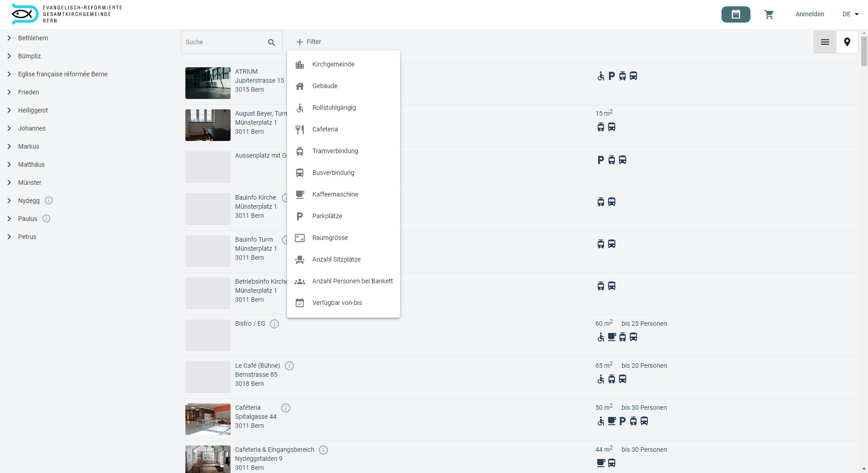Show info for Paulus parish
The width and height of the screenshot is (868, 473).
(x=47, y=219)
